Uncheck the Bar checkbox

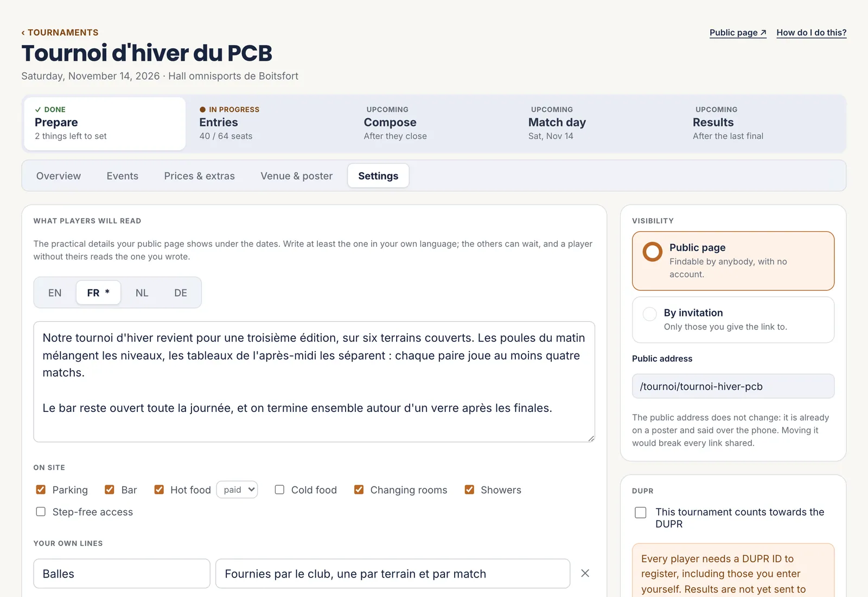pos(110,490)
